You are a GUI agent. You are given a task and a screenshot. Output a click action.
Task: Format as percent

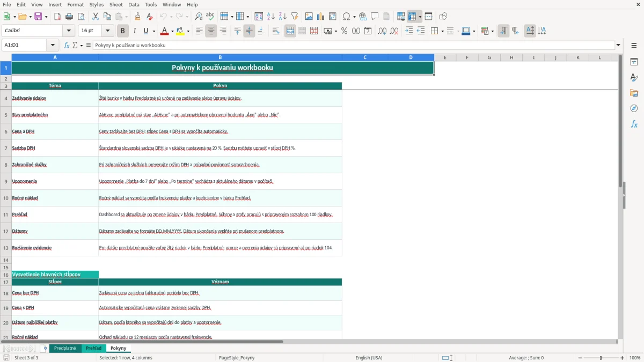pyautogui.click(x=344, y=31)
